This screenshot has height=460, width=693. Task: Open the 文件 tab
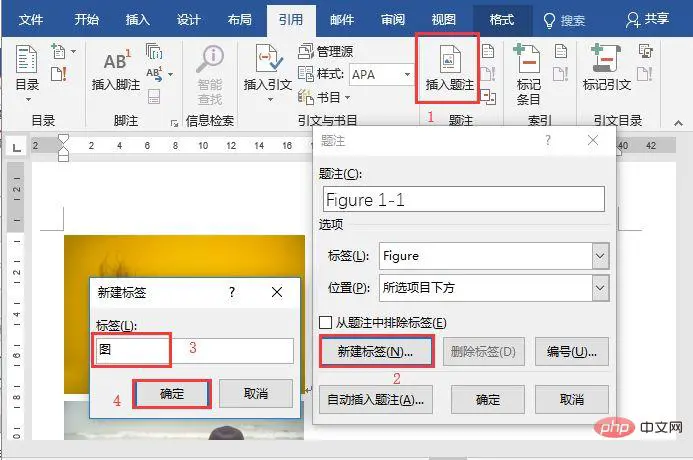31,19
